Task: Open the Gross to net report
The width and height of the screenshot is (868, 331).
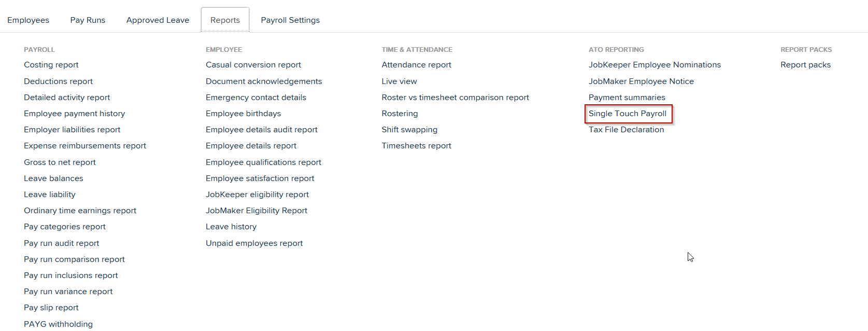Action: [60, 162]
